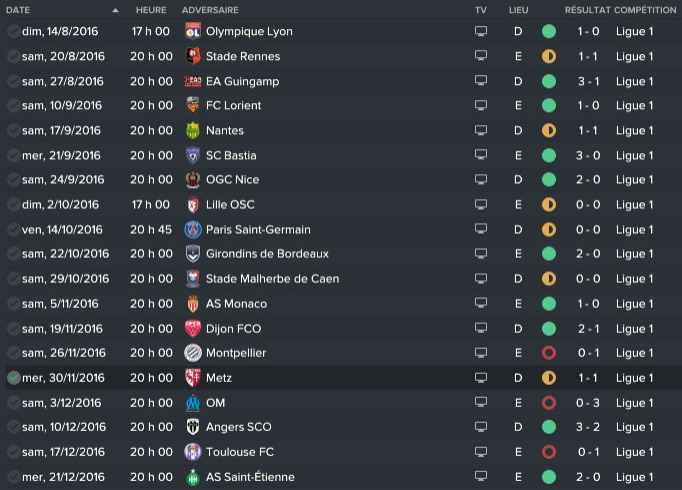Click the AS Saint-Étienne club crest
Image resolution: width=682 pixels, height=490 pixels.
(x=193, y=477)
